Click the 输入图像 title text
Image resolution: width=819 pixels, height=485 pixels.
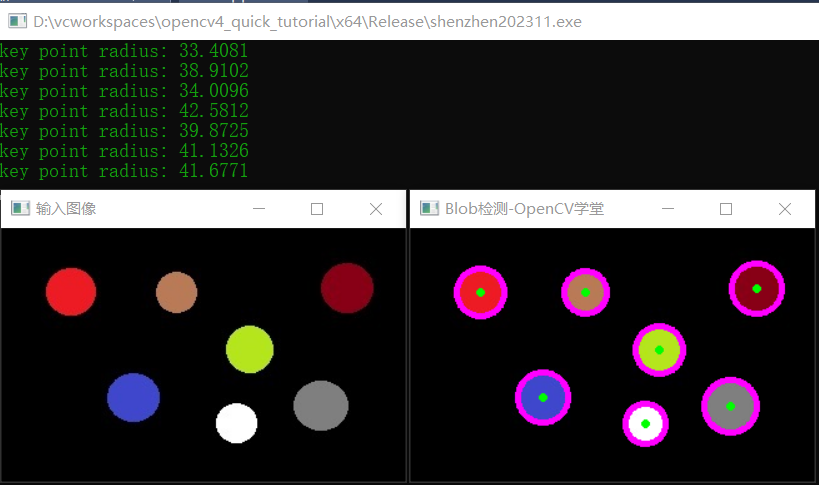pos(66,209)
